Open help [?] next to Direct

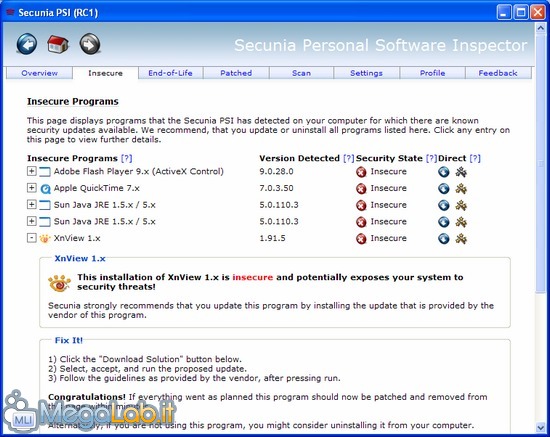[475, 158]
